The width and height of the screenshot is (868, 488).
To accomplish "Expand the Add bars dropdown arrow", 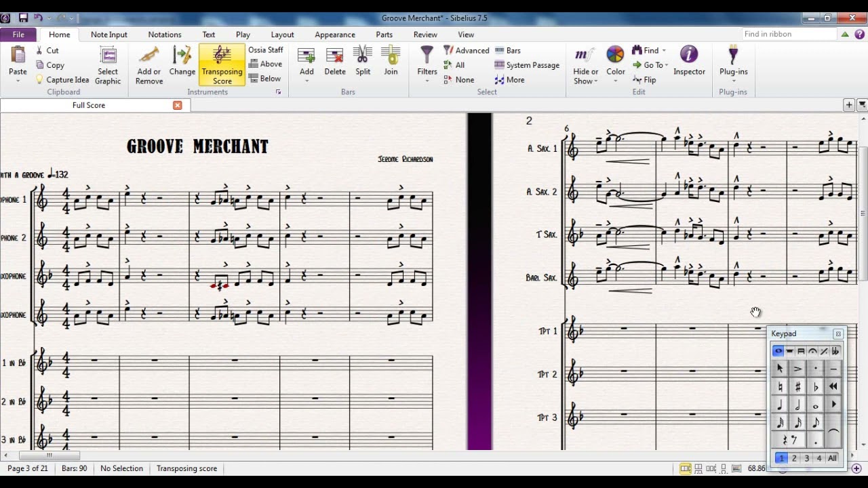I will (x=307, y=81).
